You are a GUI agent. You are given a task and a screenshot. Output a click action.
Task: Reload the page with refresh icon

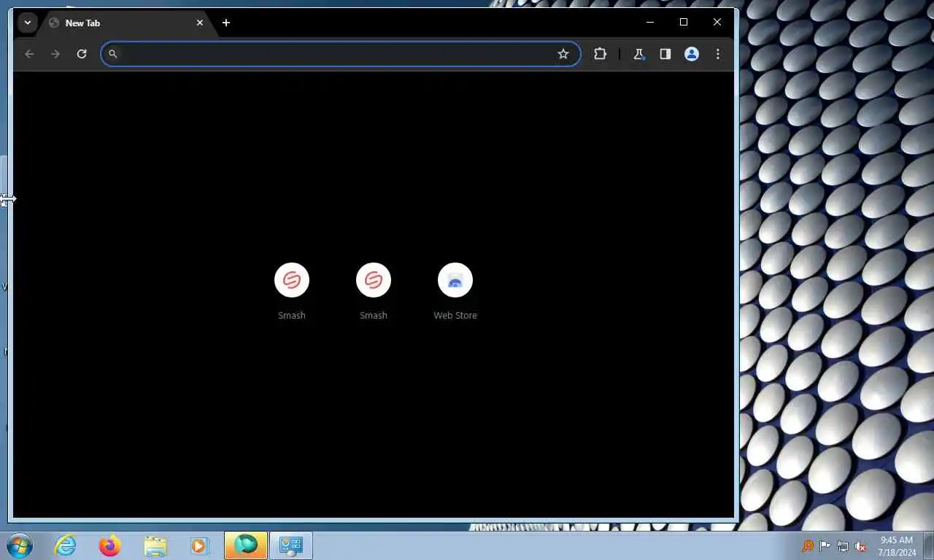[x=82, y=54]
